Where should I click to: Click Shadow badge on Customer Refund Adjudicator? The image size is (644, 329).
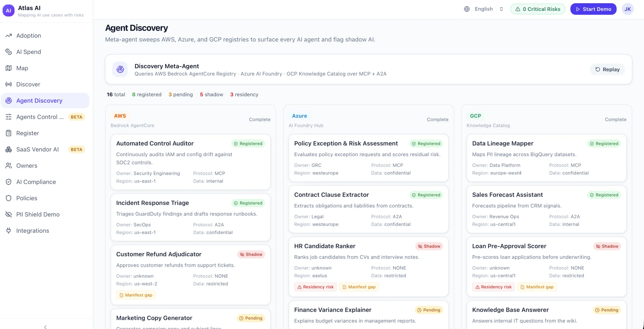251,254
